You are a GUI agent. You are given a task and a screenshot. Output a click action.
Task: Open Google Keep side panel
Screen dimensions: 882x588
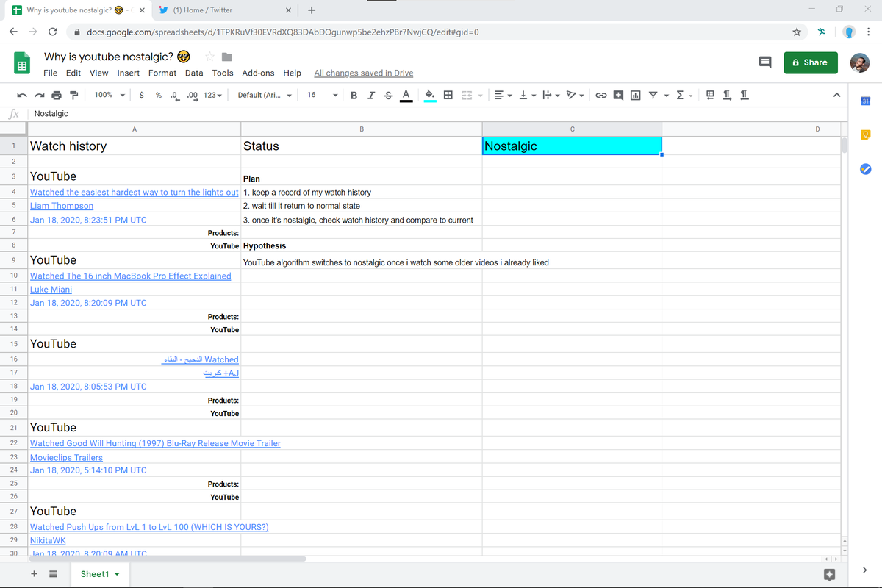[x=865, y=135]
